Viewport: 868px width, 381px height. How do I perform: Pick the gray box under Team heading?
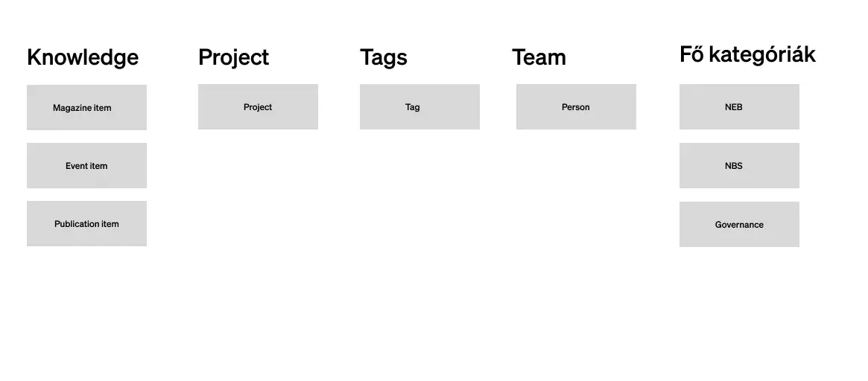pos(576,106)
